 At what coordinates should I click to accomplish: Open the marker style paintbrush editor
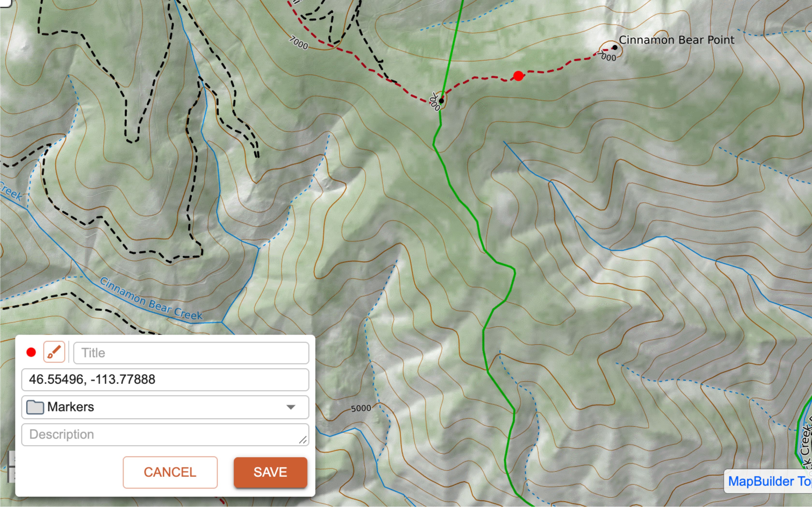(x=54, y=352)
